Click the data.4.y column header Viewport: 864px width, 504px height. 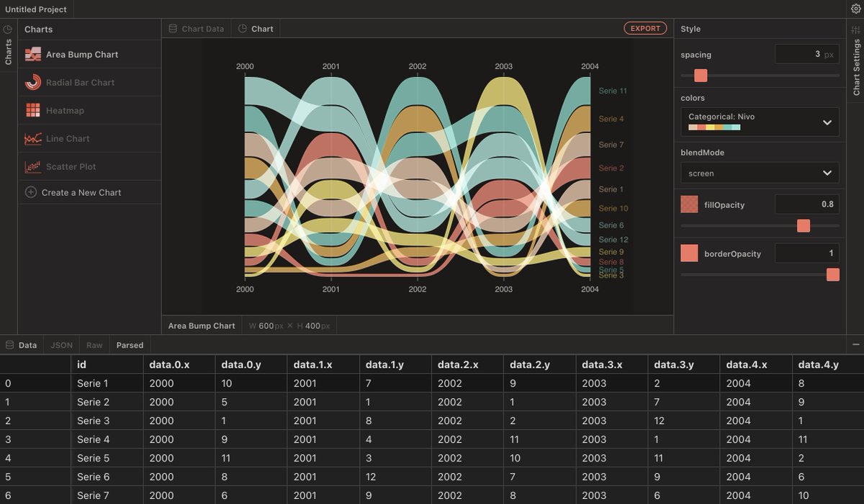click(827, 364)
